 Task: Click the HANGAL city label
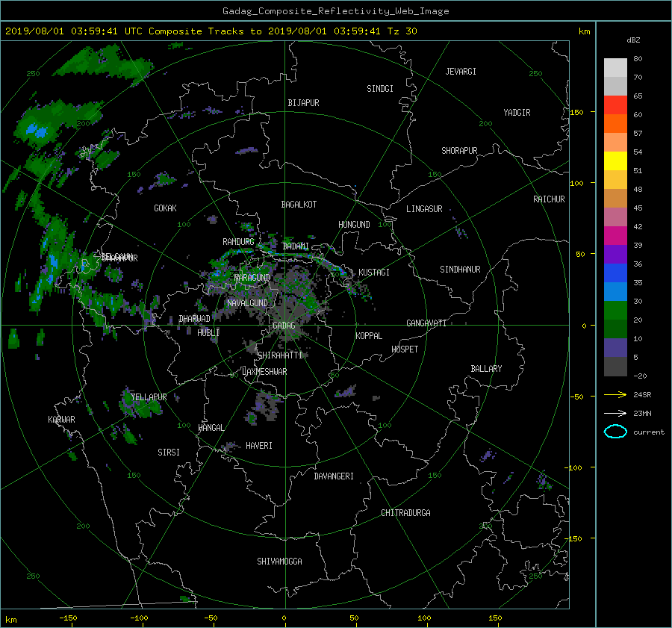coord(211,428)
